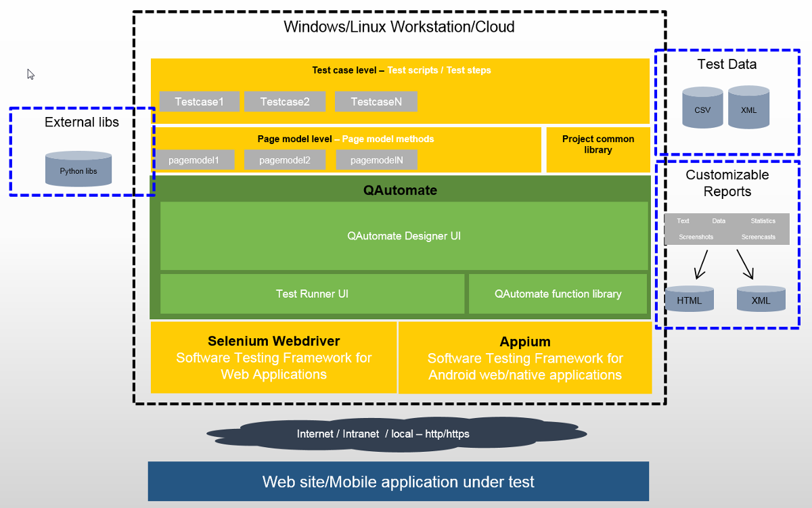Open the HTML report output icon

tap(690, 299)
